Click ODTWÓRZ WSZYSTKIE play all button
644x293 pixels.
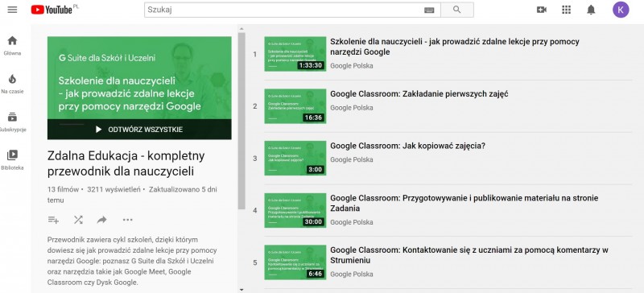click(139, 130)
